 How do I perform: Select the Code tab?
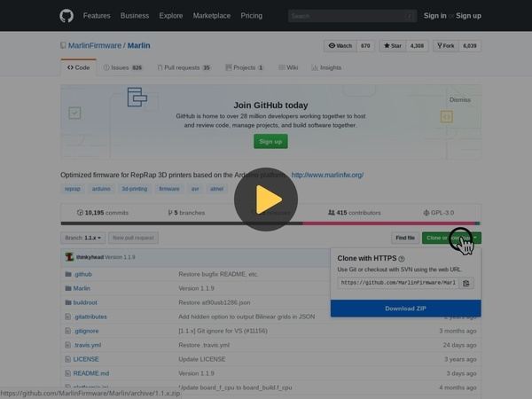click(78, 67)
